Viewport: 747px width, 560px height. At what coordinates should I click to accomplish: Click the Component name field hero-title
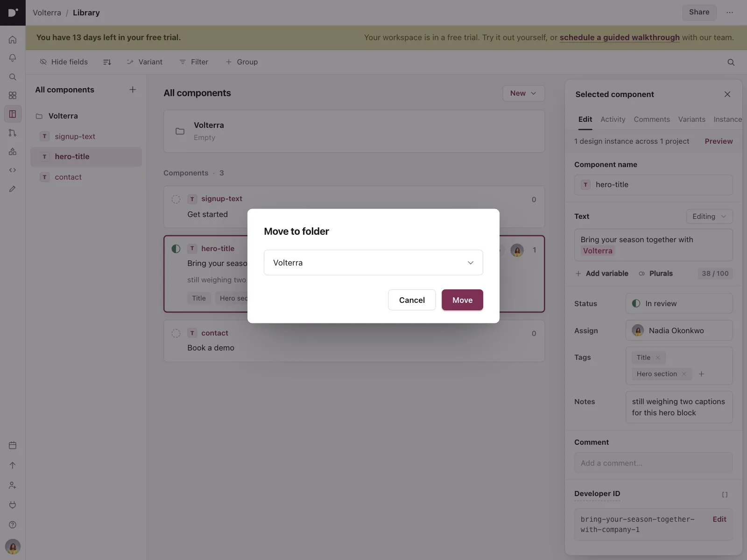654,185
